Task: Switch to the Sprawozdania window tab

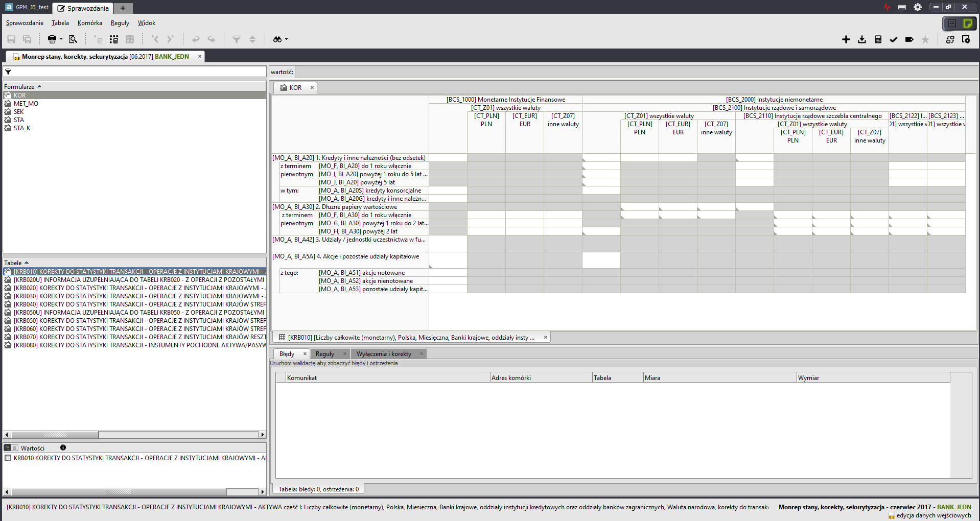Action: click(83, 8)
